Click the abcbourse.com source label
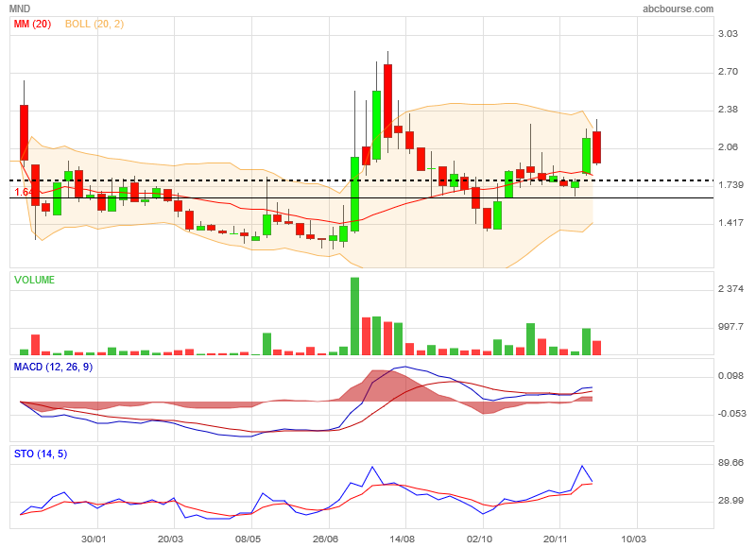 coord(678,9)
